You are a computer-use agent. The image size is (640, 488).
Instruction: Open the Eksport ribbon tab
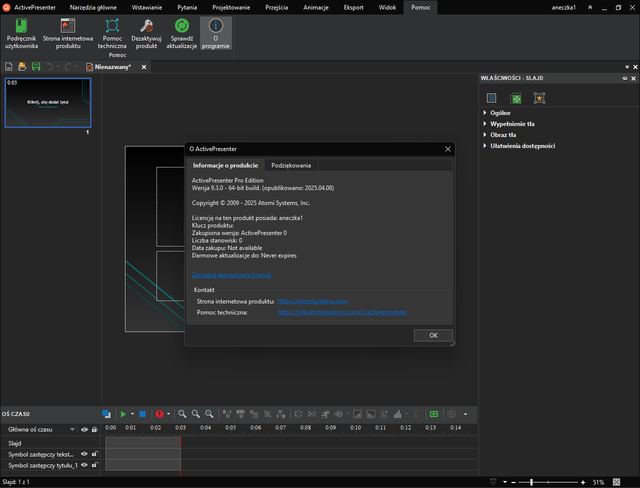[x=353, y=7]
